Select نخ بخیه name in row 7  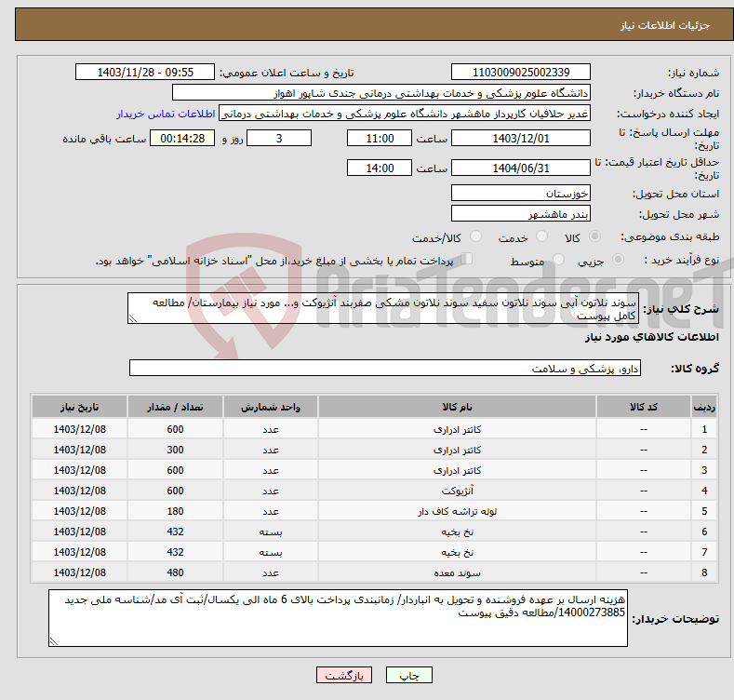(458, 552)
